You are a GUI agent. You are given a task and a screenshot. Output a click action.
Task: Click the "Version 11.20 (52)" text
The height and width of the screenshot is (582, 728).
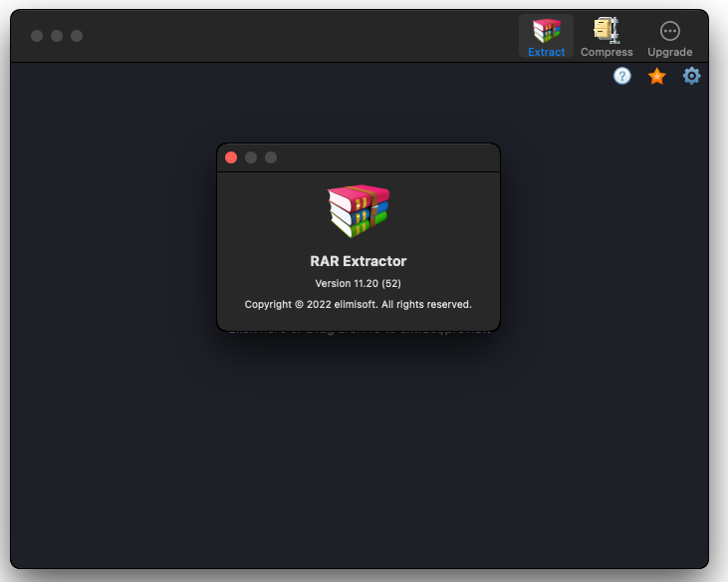click(359, 284)
